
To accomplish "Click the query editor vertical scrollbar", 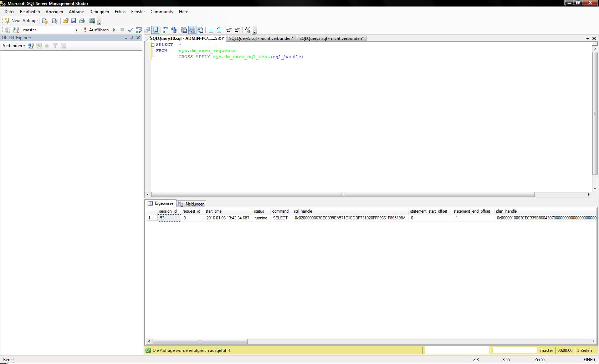I will [x=595, y=113].
